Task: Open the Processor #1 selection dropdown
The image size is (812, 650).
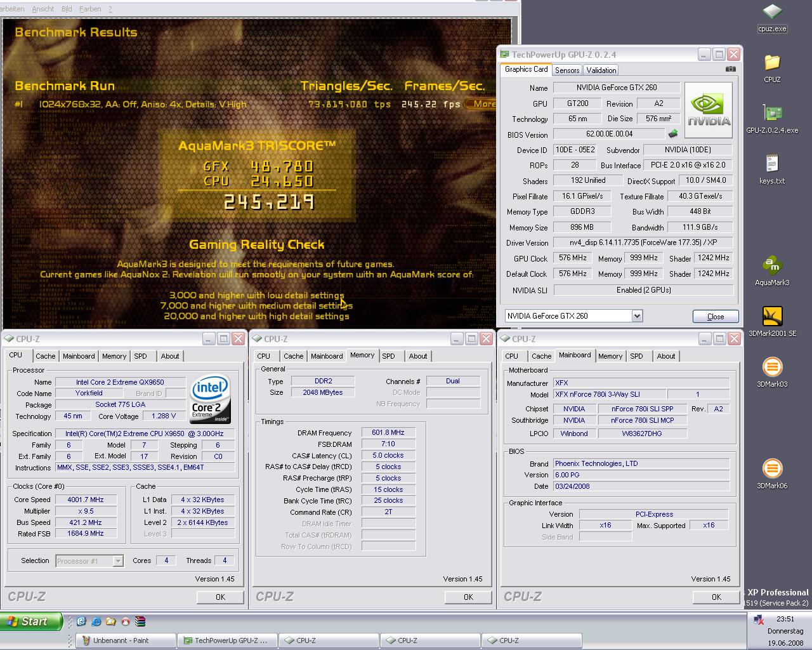Action: pos(117,560)
